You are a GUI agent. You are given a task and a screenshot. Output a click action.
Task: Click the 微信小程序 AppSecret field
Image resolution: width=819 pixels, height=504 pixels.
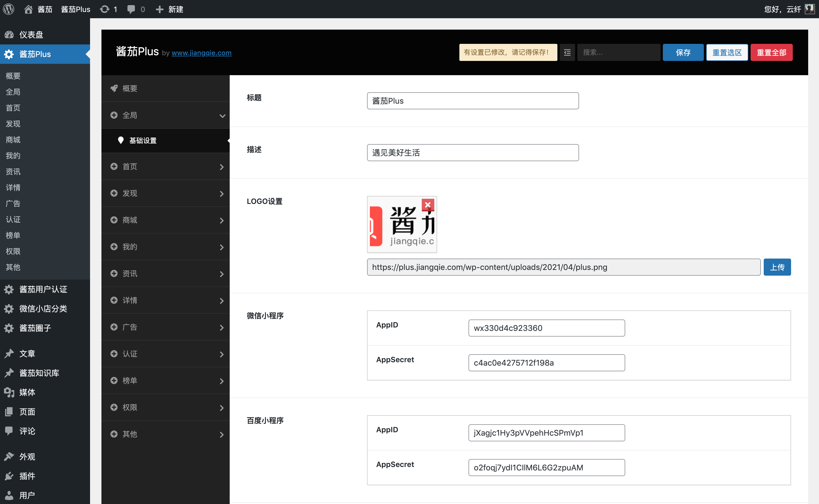click(x=547, y=363)
